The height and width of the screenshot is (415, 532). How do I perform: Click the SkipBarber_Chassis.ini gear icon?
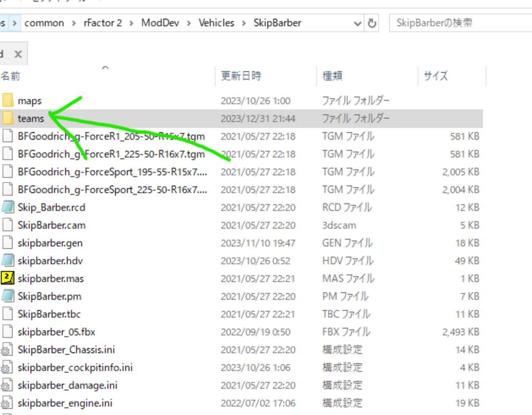click(7, 349)
